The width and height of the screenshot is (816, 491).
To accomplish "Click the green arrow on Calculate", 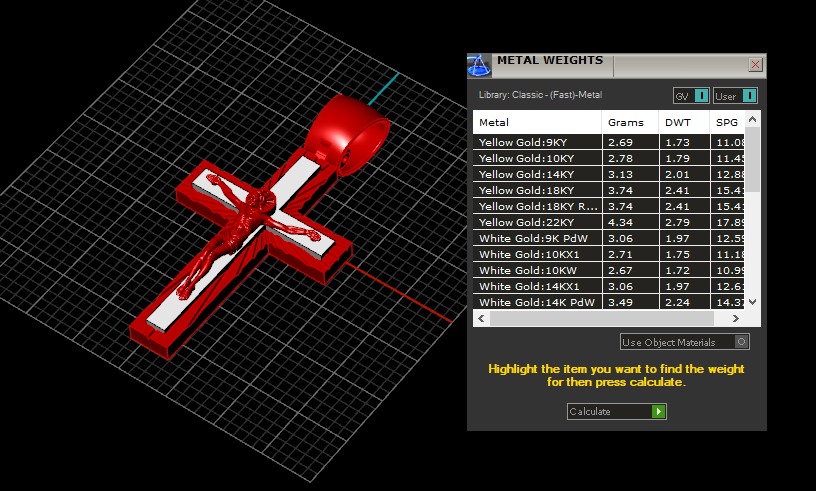I will pyautogui.click(x=658, y=411).
